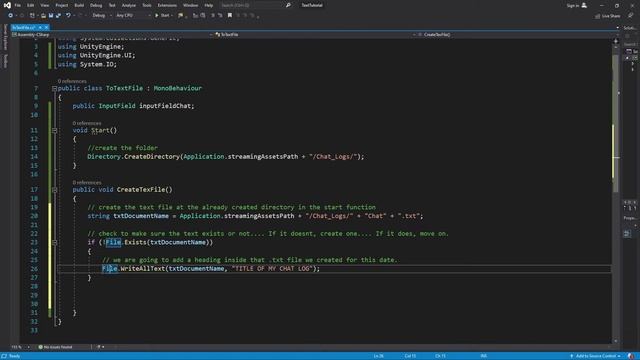Click the scrollbar down arrow
The width and height of the screenshot is (640, 360).
coord(616,341)
